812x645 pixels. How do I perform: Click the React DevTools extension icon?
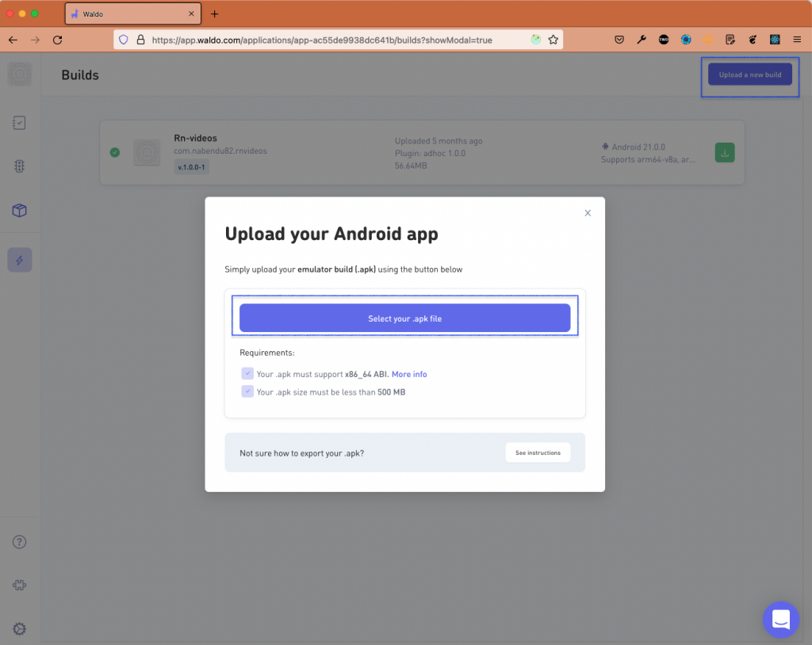pyautogui.click(x=775, y=40)
